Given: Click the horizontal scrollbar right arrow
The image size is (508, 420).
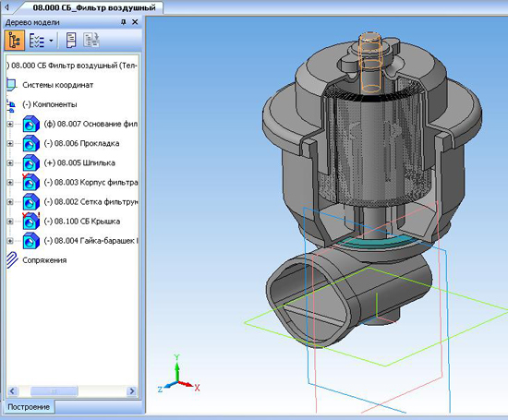Looking at the screenshot, I should click(131, 391).
